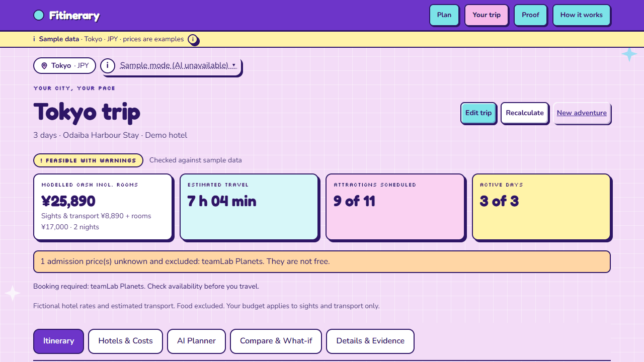Click the Edit trip button
This screenshot has width=644, height=362.
(x=478, y=113)
